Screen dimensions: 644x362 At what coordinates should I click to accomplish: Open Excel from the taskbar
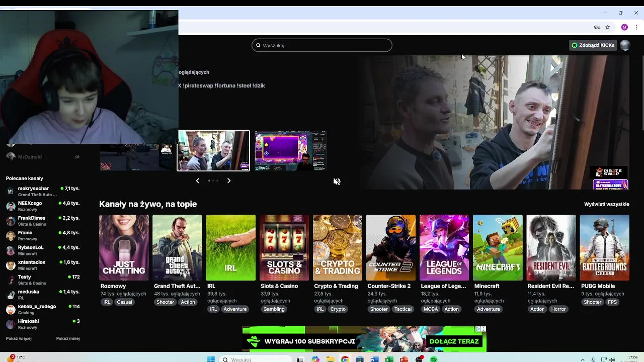pyautogui.click(x=389, y=359)
